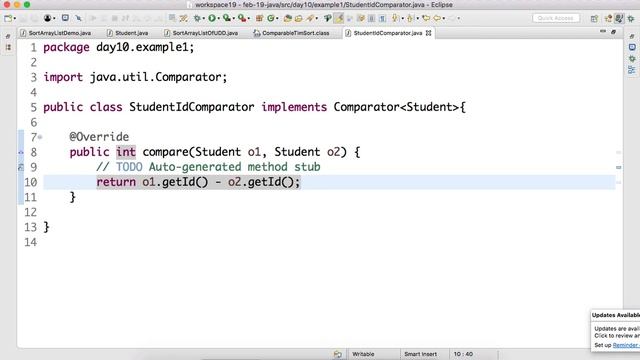Click the status bar icon left of Writable
This screenshot has width=640, height=360.
tap(338, 354)
